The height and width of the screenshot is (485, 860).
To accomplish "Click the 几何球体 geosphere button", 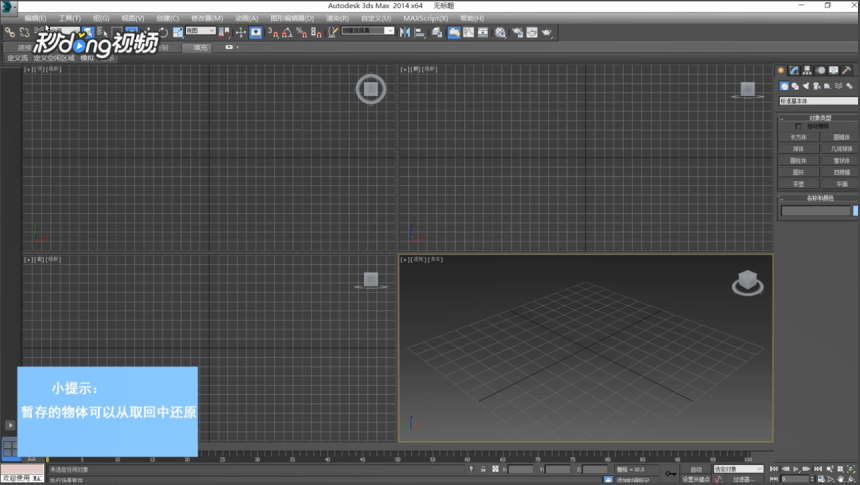I will [841, 149].
